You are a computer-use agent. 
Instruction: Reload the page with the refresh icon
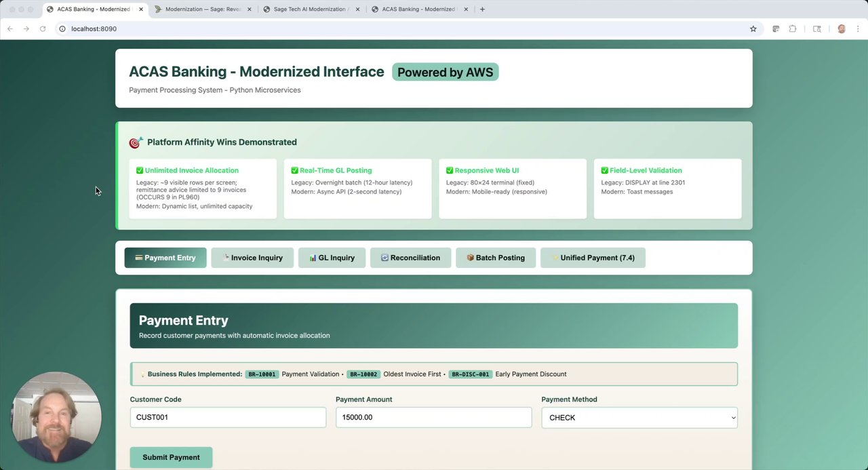(x=43, y=29)
